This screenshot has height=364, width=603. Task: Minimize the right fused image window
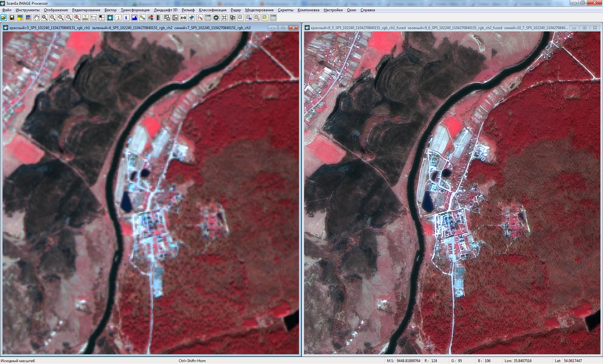point(574,28)
